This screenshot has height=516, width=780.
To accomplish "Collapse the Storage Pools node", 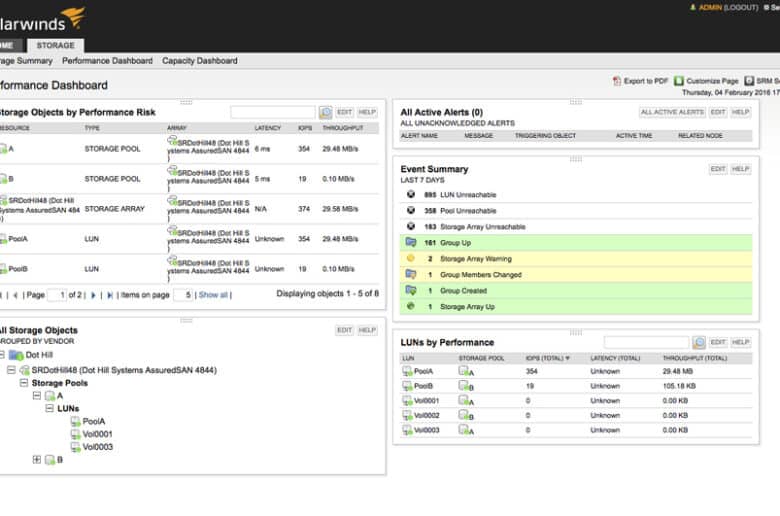I will click(x=23, y=383).
